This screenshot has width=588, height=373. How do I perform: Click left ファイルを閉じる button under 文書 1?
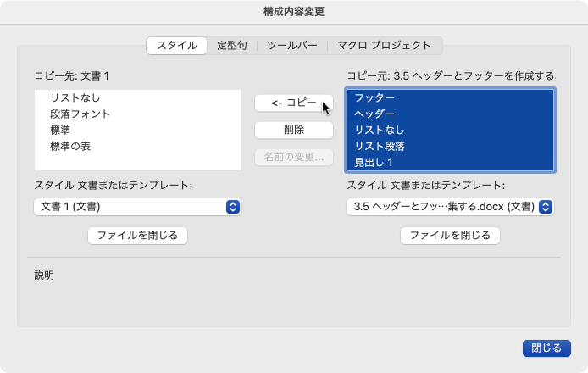pos(137,236)
